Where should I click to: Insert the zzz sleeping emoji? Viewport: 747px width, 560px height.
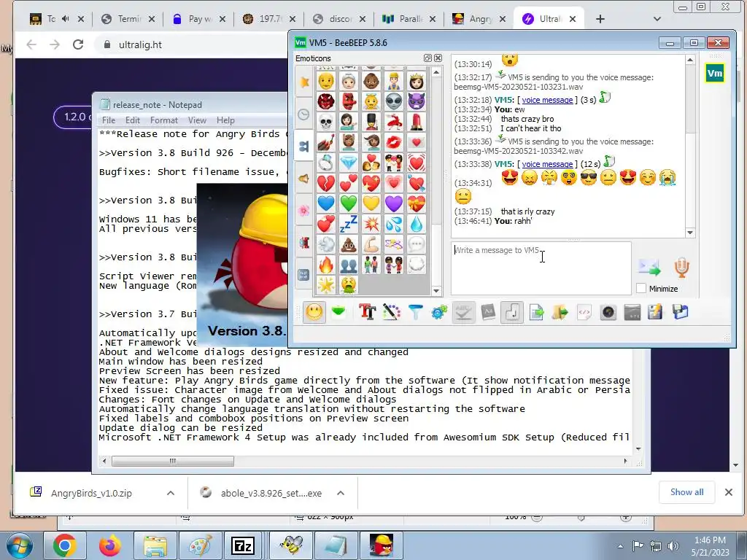pyautogui.click(x=348, y=224)
